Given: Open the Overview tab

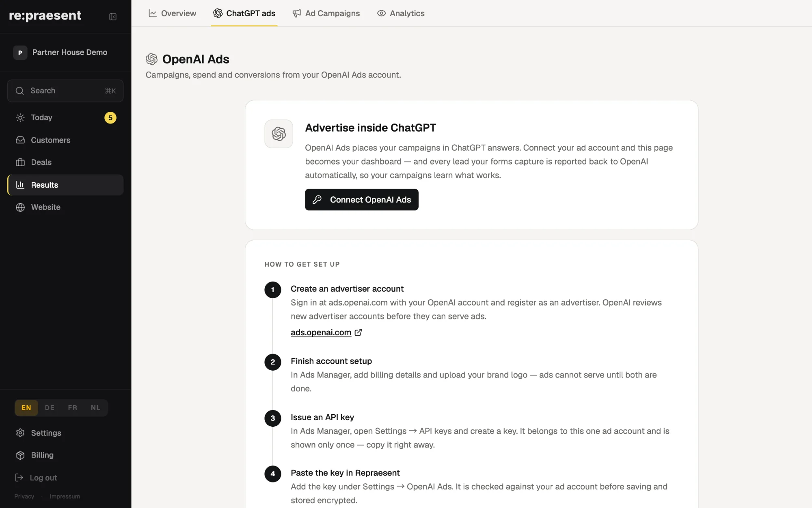Looking at the screenshot, I should [172, 13].
